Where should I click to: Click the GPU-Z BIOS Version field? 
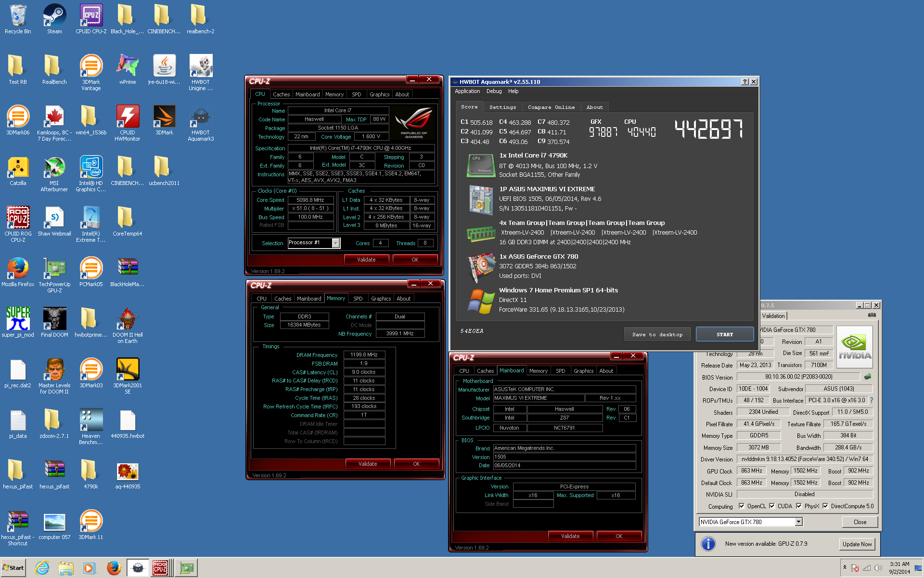[x=798, y=377]
